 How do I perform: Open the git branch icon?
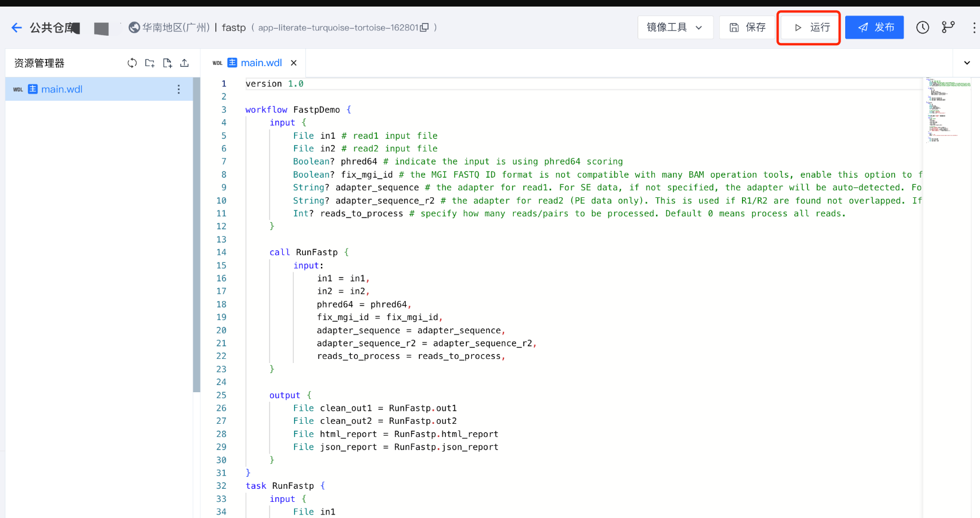click(948, 27)
